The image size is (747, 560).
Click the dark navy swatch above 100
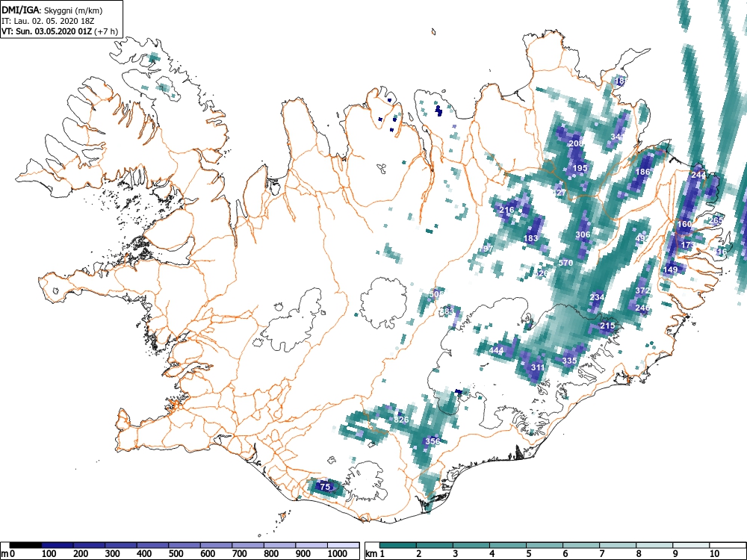58,545
